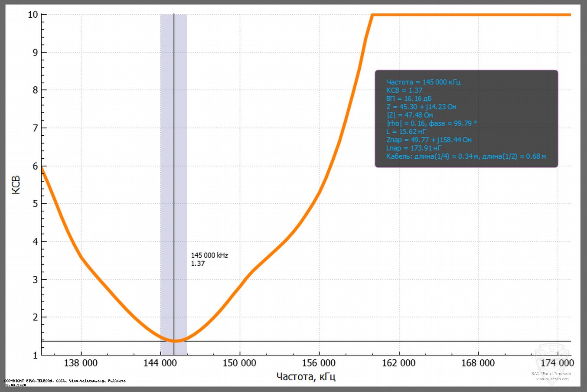587x392 pixels.
Task: Click the curve minimum near 145 000 kHz
Action: point(173,341)
